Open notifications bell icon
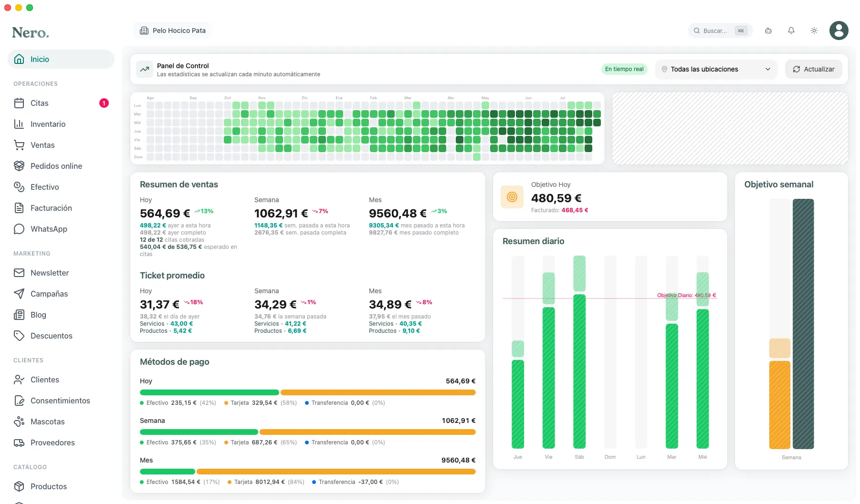The height and width of the screenshot is (504, 860). [x=791, y=31]
